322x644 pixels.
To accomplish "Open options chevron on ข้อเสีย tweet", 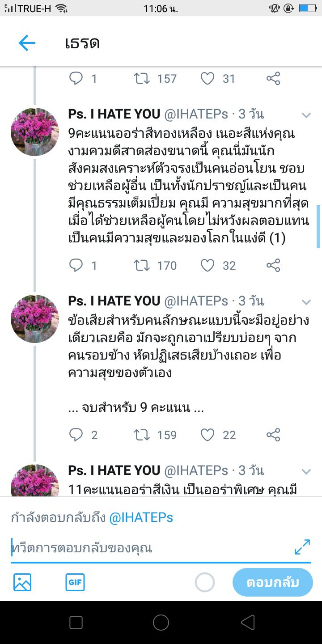I will click(306, 302).
